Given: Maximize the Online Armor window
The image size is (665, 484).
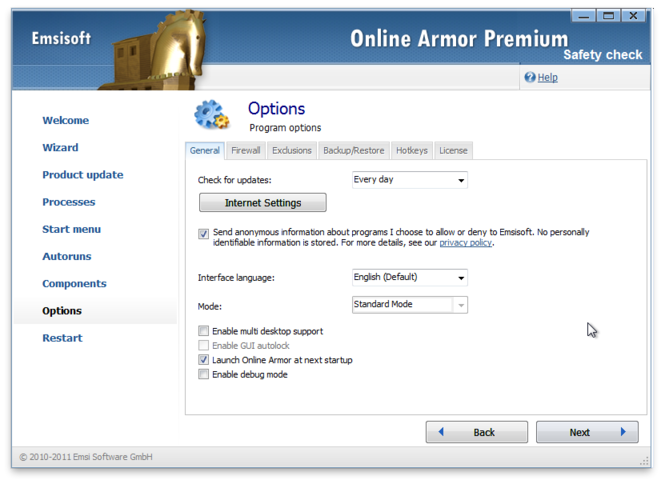Looking at the screenshot, I should pos(608,16).
